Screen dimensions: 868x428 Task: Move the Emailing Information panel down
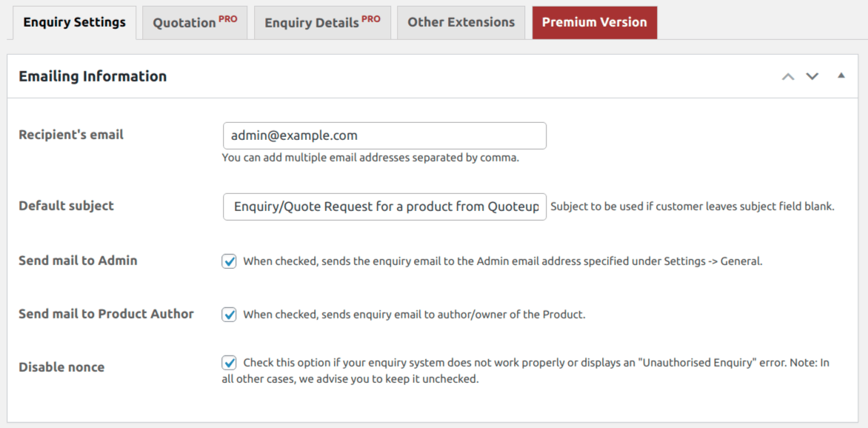point(812,76)
